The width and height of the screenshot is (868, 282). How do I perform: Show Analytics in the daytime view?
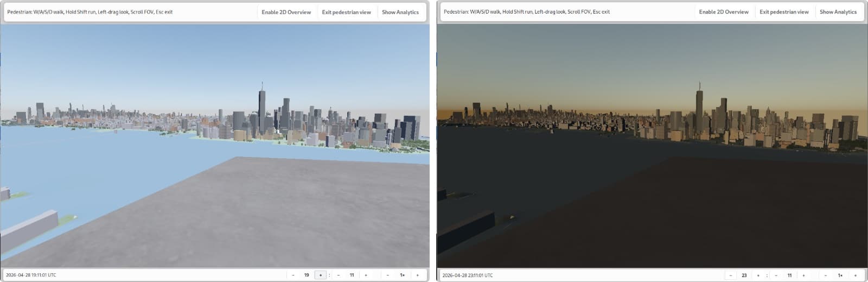pyautogui.click(x=400, y=12)
